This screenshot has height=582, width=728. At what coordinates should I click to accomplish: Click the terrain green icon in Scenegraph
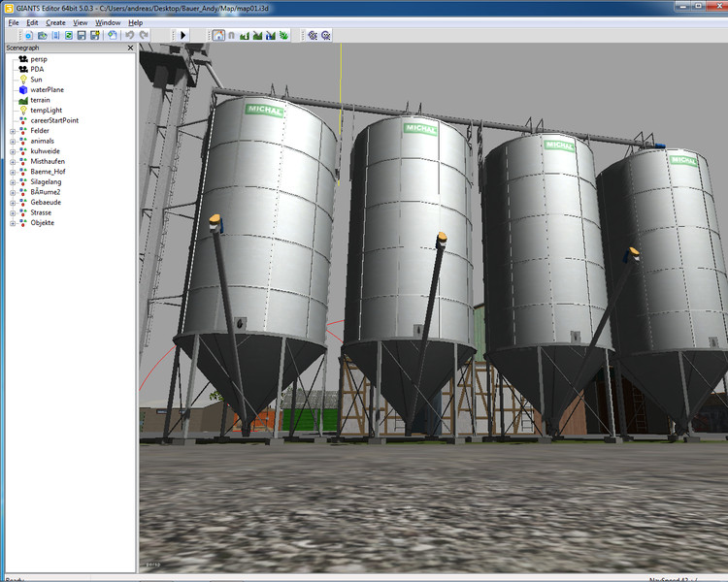click(x=23, y=100)
